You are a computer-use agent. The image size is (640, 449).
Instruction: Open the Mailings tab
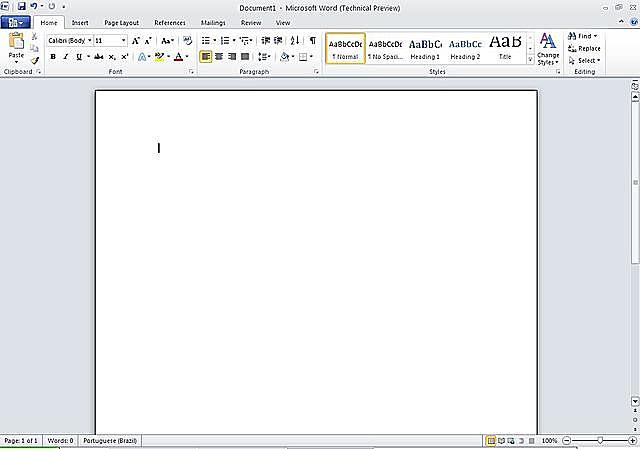[213, 23]
